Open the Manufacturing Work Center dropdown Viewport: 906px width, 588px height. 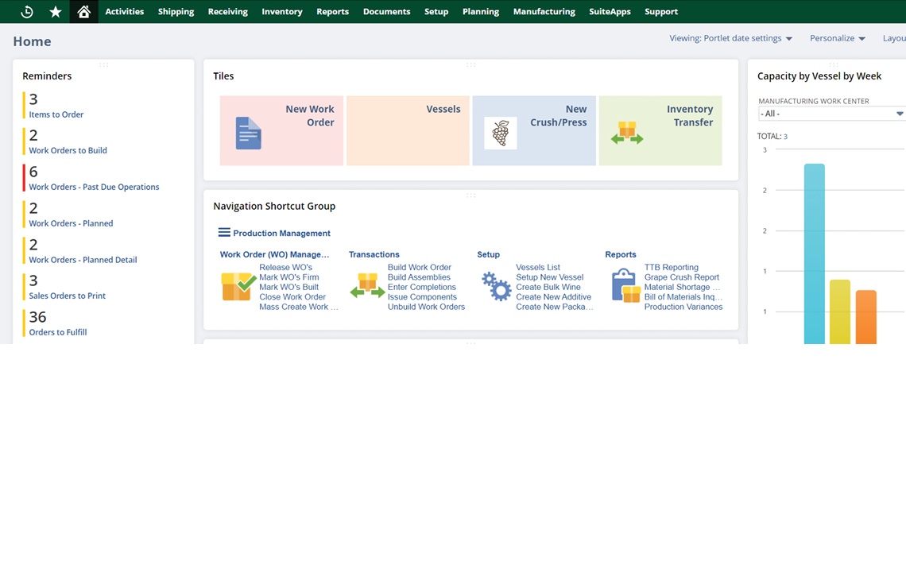tap(830, 114)
